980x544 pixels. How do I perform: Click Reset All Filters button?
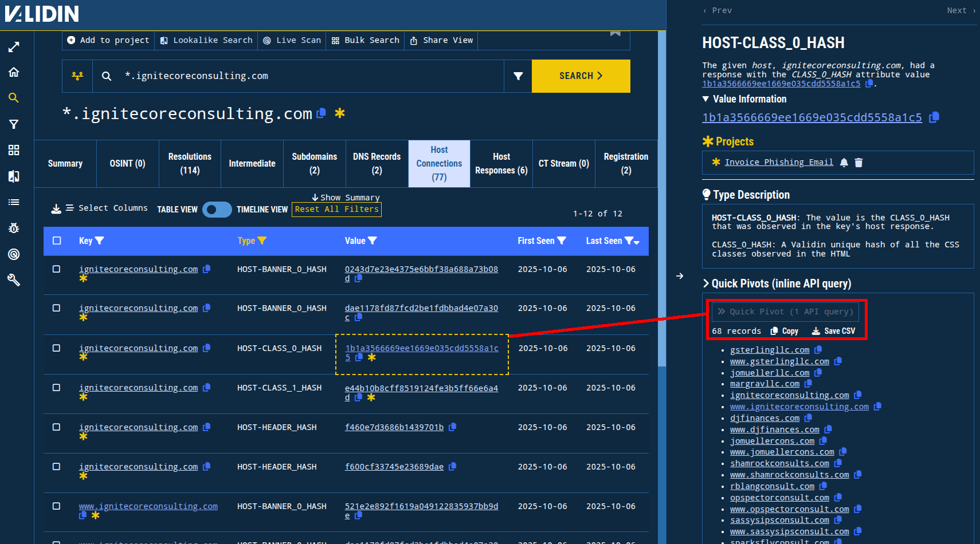(336, 210)
